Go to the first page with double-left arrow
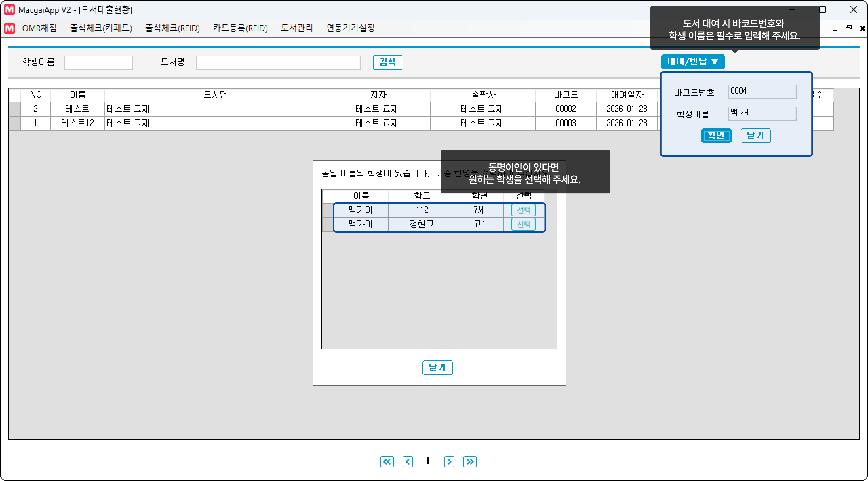 (x=387, y=462)
